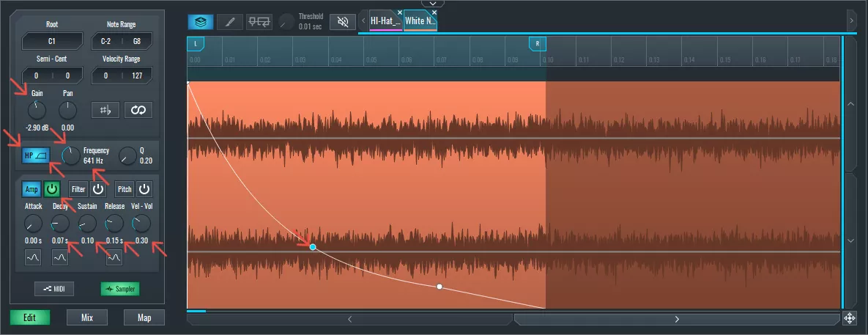This screenshot has width=868, height=335.
Task: Click the R loop end marker
Action: pos(538,44)
